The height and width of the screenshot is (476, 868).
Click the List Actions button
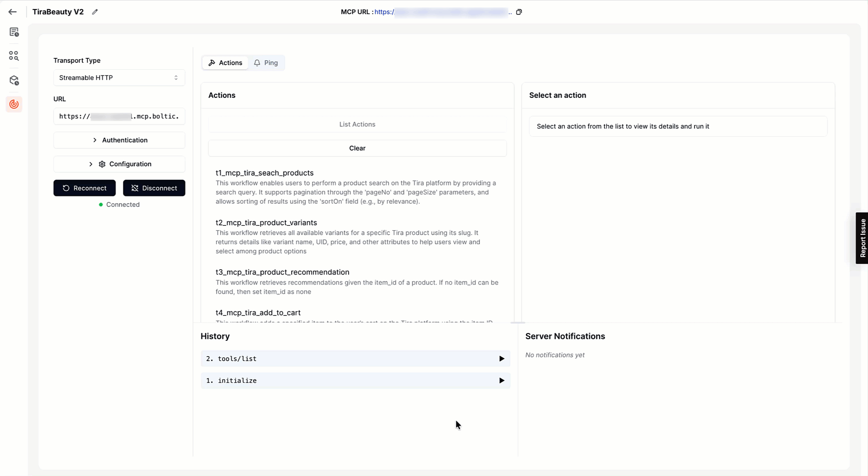coord(357,124)
